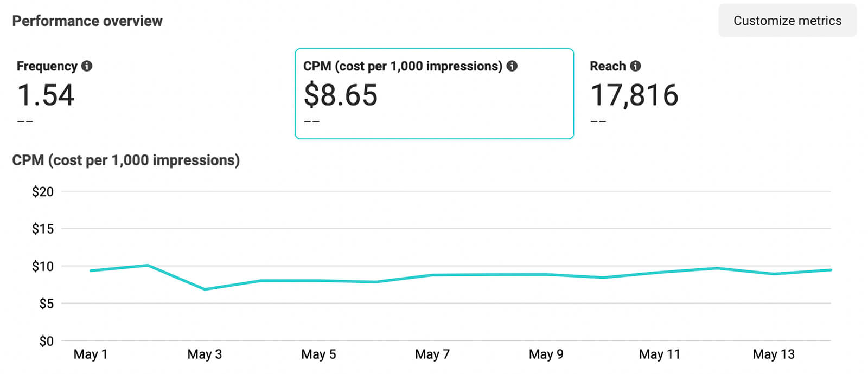Click the info icon beside Reach label

point(636,66)
